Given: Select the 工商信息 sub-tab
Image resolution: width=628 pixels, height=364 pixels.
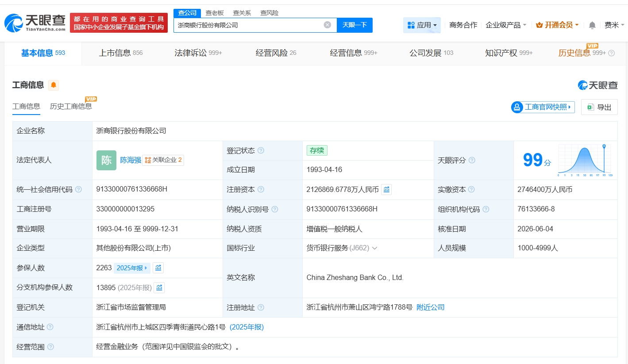Looking at the screenshot, I should point(26,106).
